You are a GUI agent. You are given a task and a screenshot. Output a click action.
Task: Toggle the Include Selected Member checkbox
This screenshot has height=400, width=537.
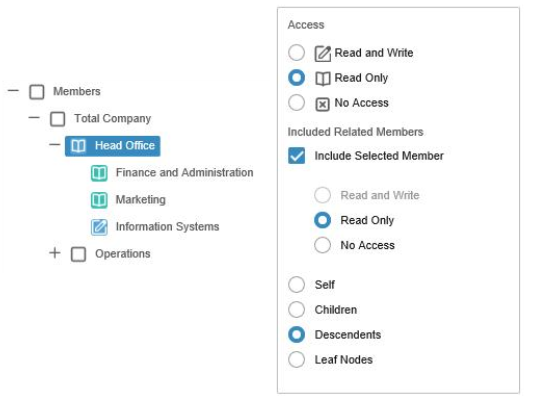(296, 156)
